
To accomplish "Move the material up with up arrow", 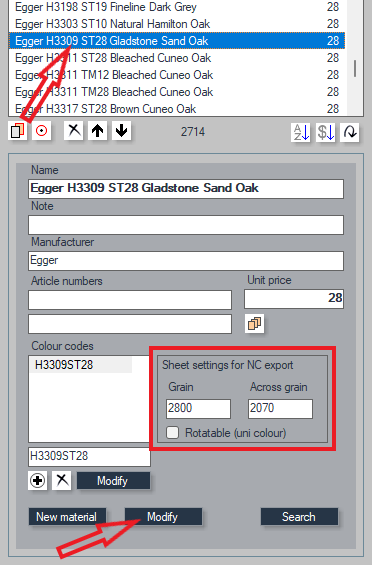I will pos(98,130).
